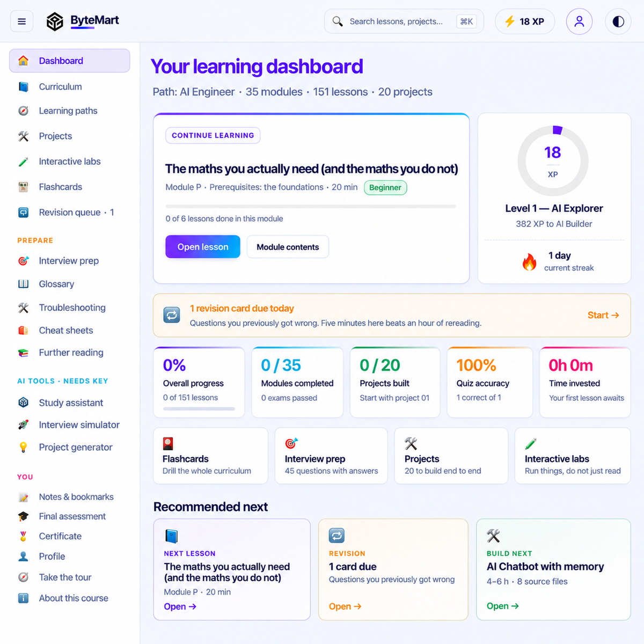Click the Certificate medal icon

23,536
